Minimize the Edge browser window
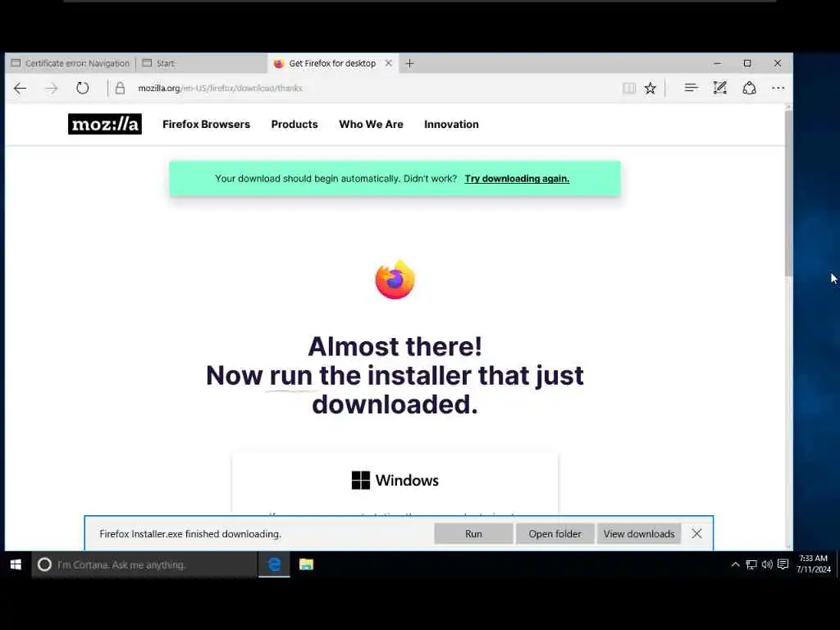 click(717, 63)
